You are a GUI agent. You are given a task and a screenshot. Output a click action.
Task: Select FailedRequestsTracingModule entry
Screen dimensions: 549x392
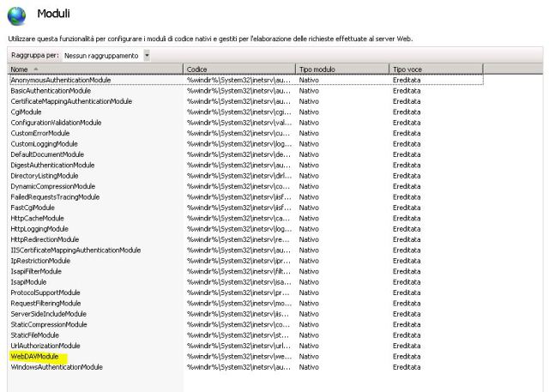pos(55,197)
